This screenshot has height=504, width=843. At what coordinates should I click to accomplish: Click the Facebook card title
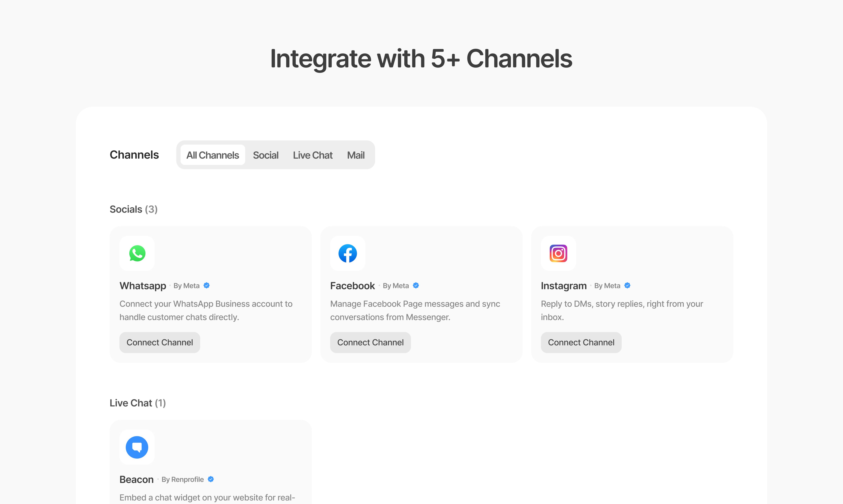point(352,286)
